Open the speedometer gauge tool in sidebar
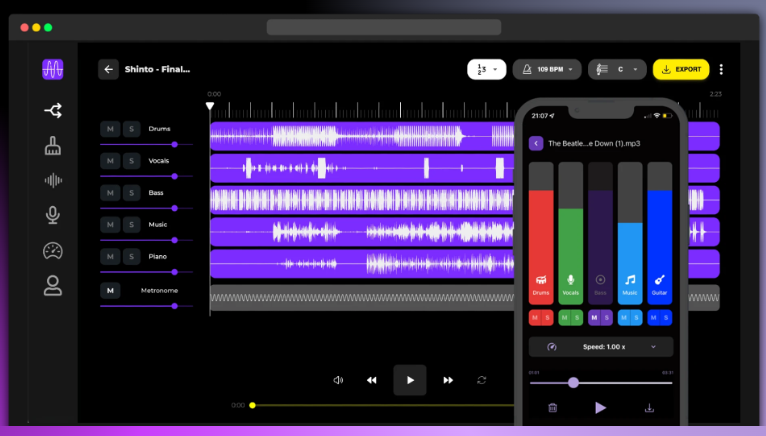The height and width of the screenshot is (436, 766). [x=53, y=250]
